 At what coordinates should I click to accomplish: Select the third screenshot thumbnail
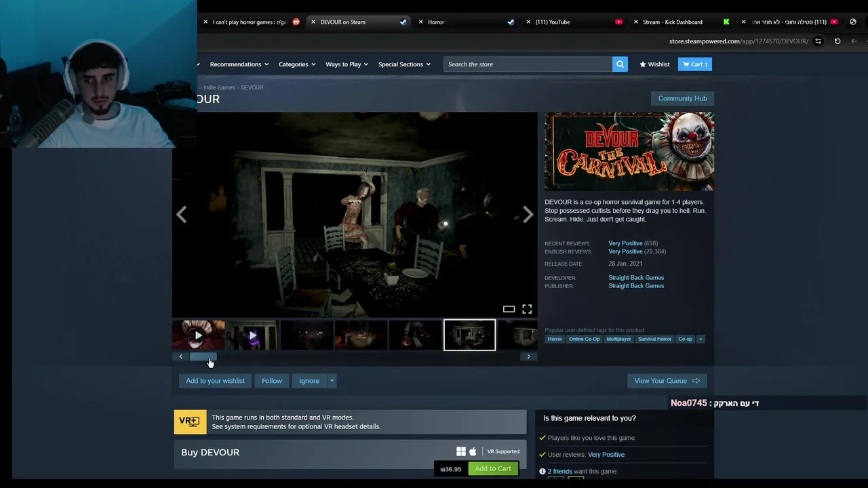tap(307, 335)
